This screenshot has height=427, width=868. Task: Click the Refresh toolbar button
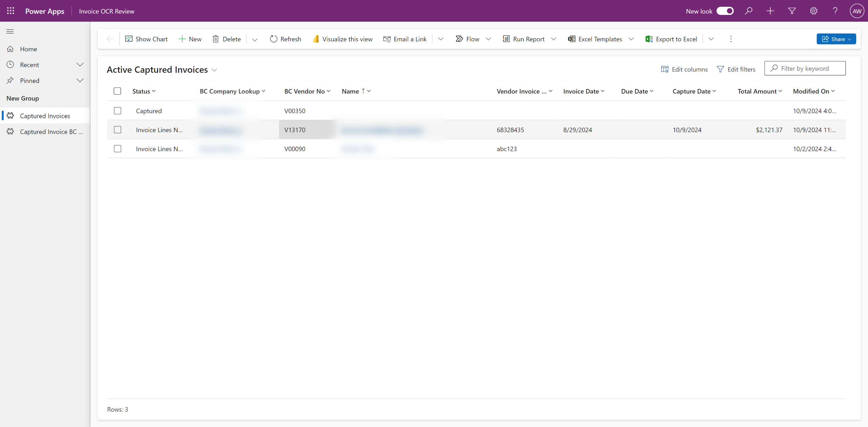pos(285,39)
